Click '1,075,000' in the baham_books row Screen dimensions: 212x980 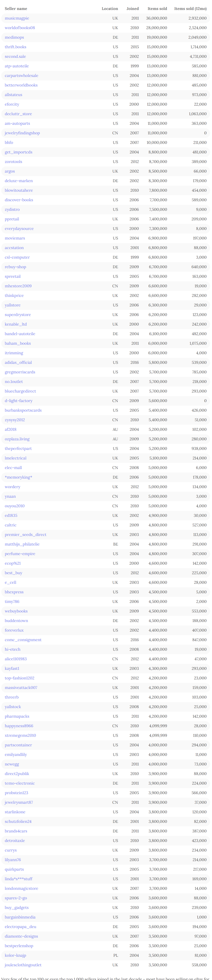[x=198, y=343]
